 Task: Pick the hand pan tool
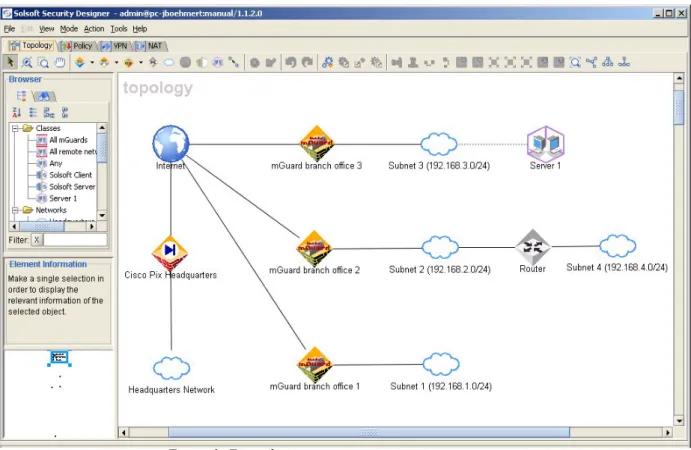59,63
